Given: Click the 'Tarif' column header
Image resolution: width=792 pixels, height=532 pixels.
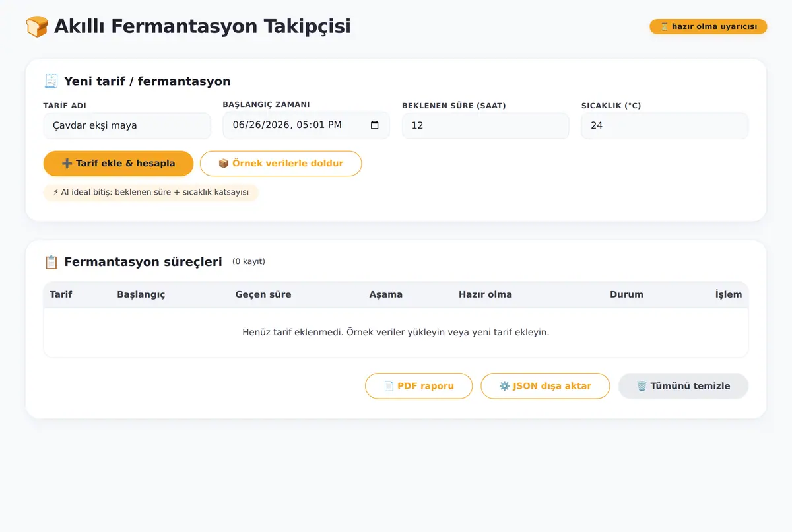Looking at the screenshot, I should click(61, 294).
